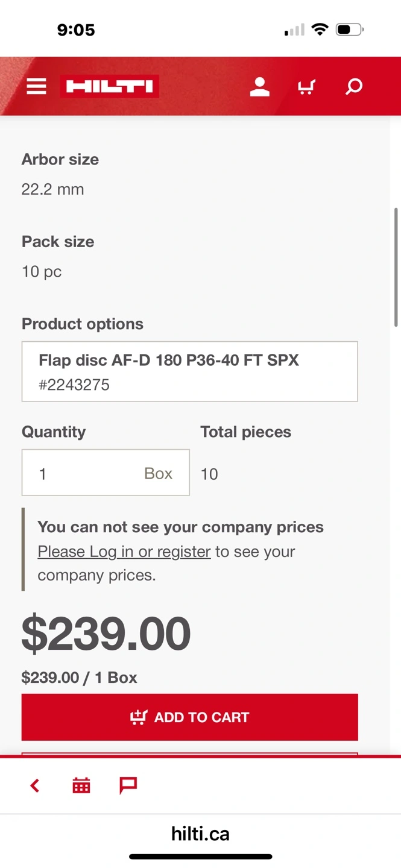Tap the Hilti logo

tap(110, 87)
